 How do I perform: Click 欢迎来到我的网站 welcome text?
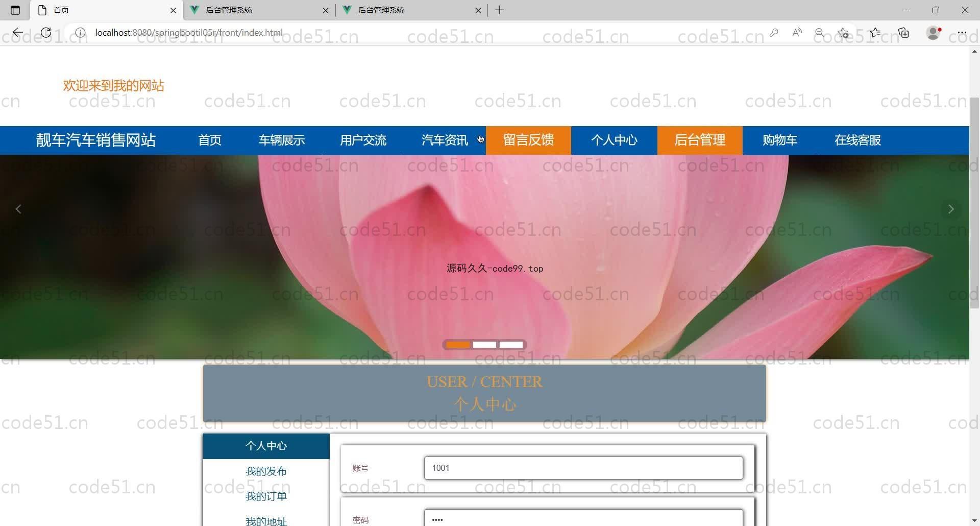113,86
